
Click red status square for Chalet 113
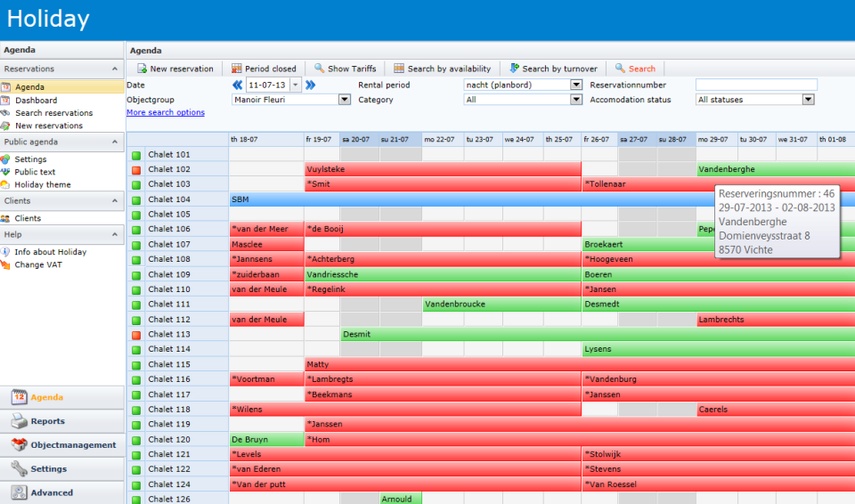136,335
